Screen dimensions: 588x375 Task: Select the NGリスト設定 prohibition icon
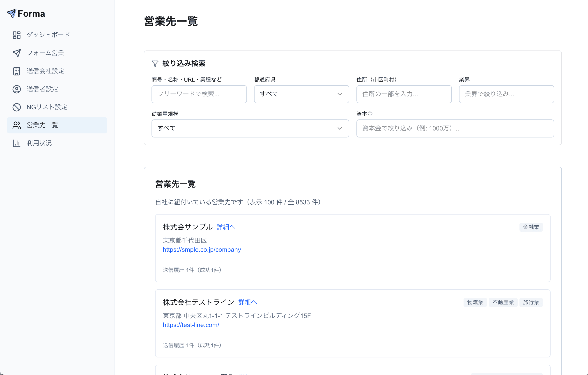click(x=16, y=107)
